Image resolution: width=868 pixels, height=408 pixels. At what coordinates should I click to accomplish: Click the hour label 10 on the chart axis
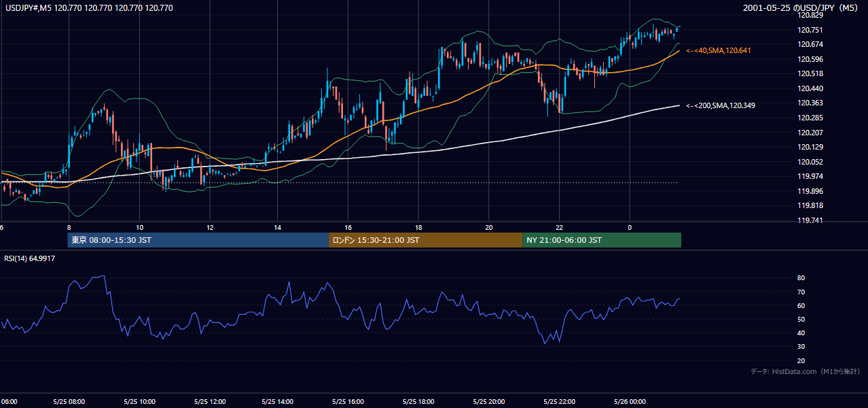[x=139, y=227]
